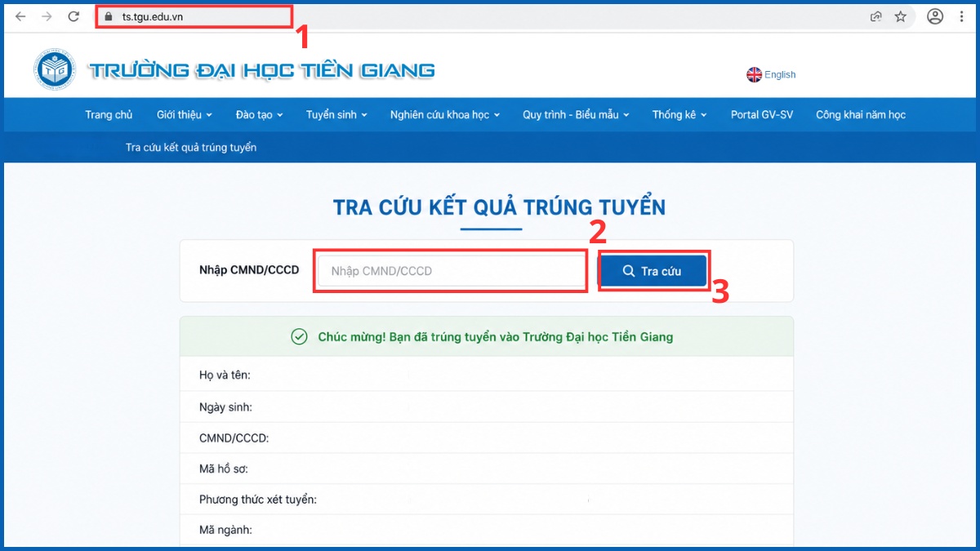Image resolution: width=980 pixels, height=551 pixels.
Task: Click the CMND/CCCD result row label
Action: [x=234, y=438]
